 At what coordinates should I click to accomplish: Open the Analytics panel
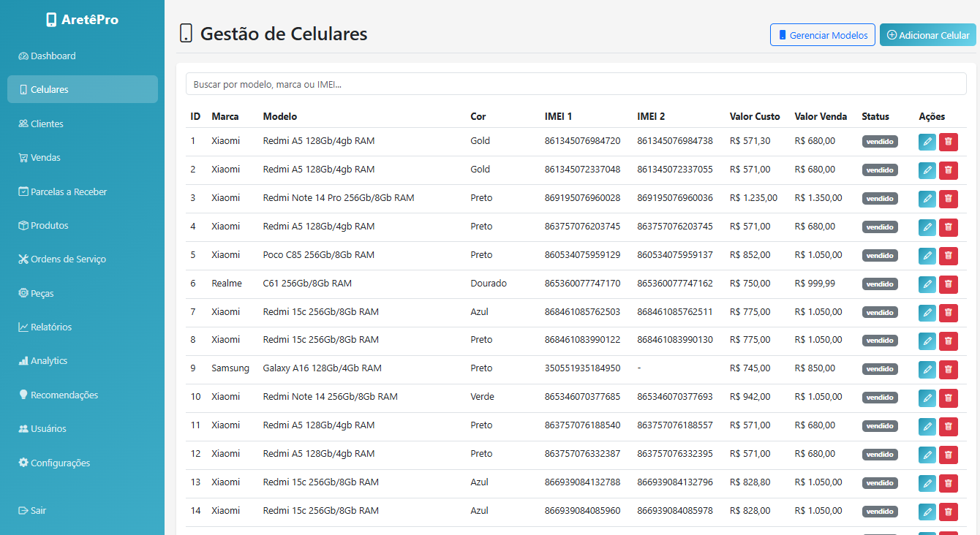[x=46, y=360]
